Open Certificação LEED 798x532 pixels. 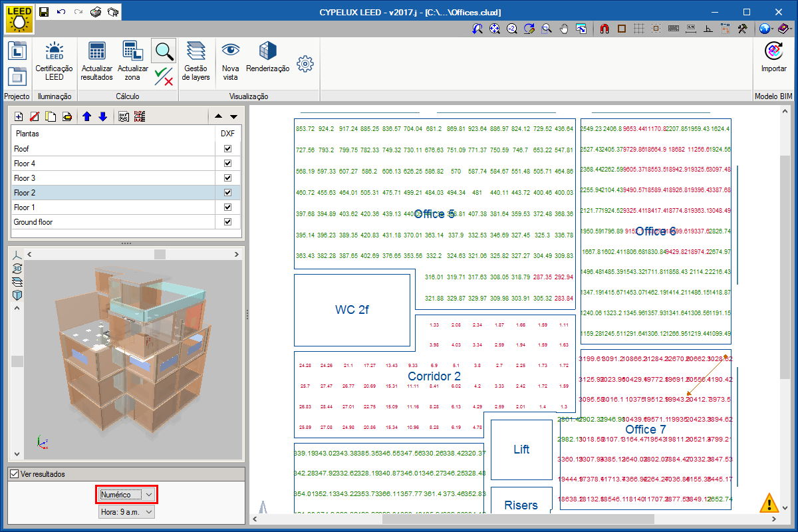[54, 61]
